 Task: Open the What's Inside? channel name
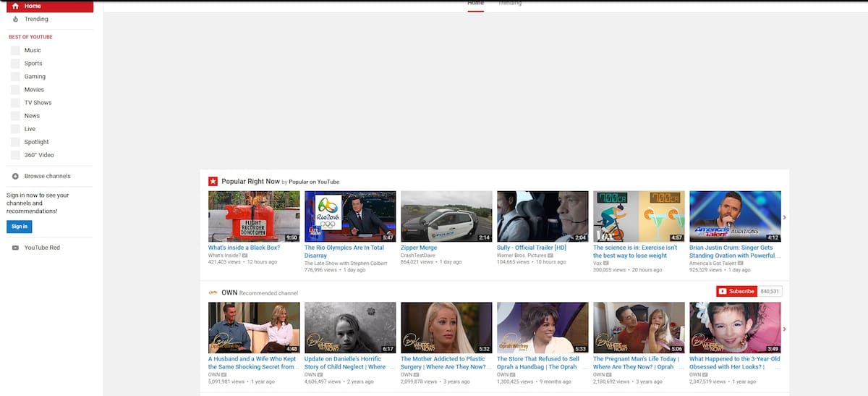pyautogui.click(x=224, y=256)
